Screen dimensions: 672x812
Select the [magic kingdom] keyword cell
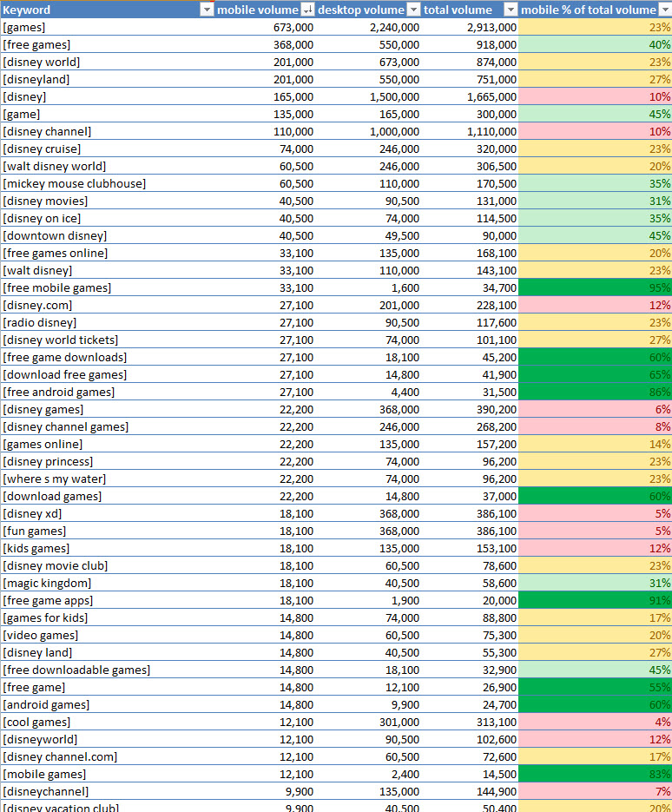107,583
